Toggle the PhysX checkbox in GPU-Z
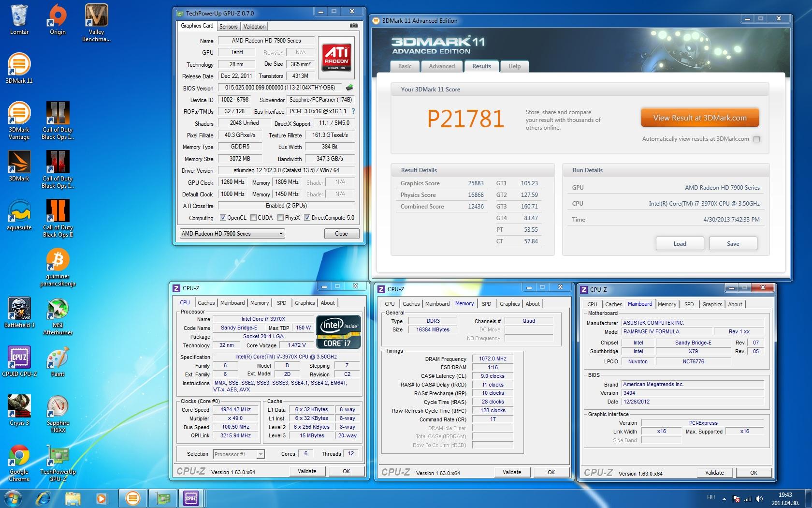This screenshot has height=508, width=812. pos(280,218)
